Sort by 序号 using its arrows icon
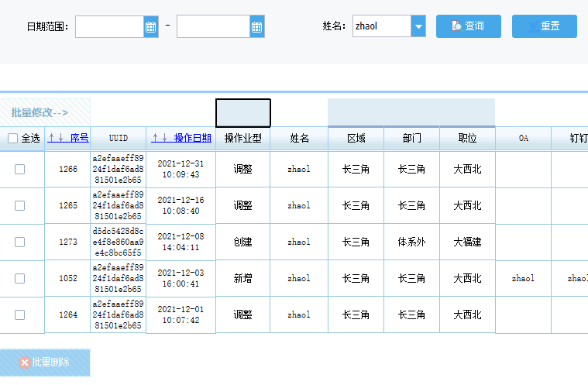Viewport: 588px width, 385px height. click(57, 138)
